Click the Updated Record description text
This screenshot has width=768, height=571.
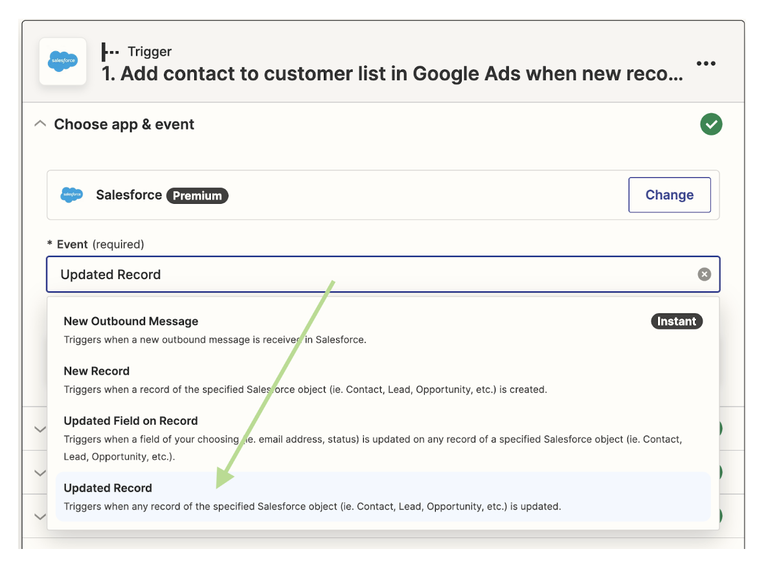pyautogui.click(x=312, y=506)
